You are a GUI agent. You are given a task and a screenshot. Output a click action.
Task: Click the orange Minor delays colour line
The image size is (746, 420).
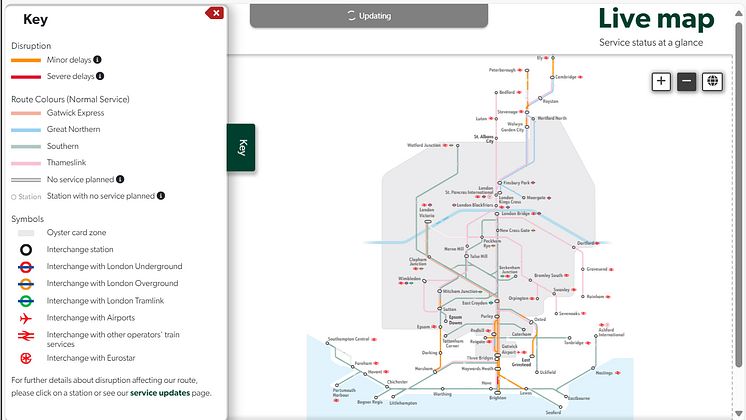pos(26,60)
